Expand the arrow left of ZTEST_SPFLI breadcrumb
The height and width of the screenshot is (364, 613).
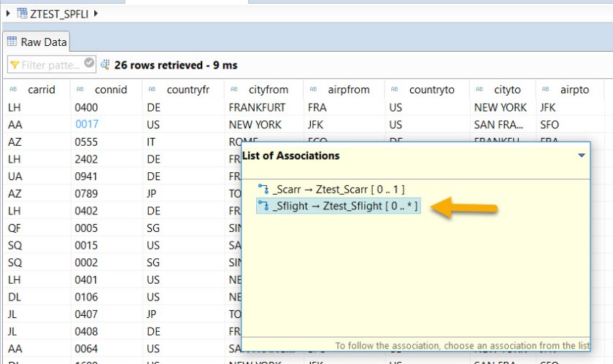coord(7,13)
